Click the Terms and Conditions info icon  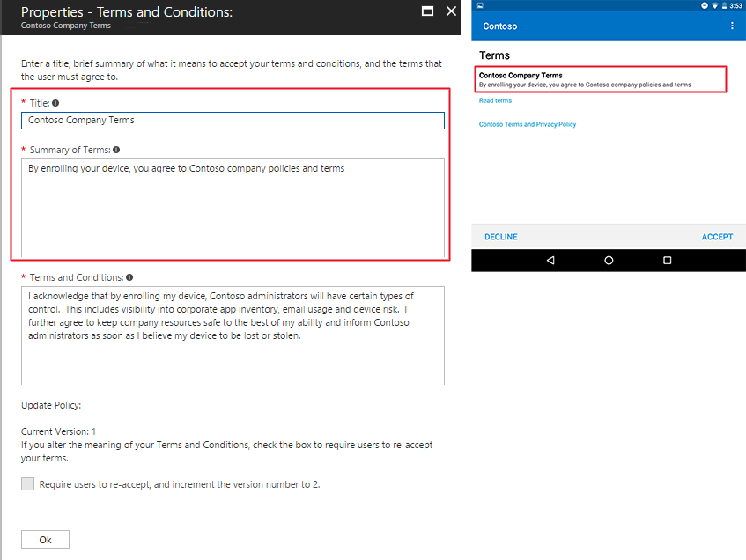[x=129, y=276]
